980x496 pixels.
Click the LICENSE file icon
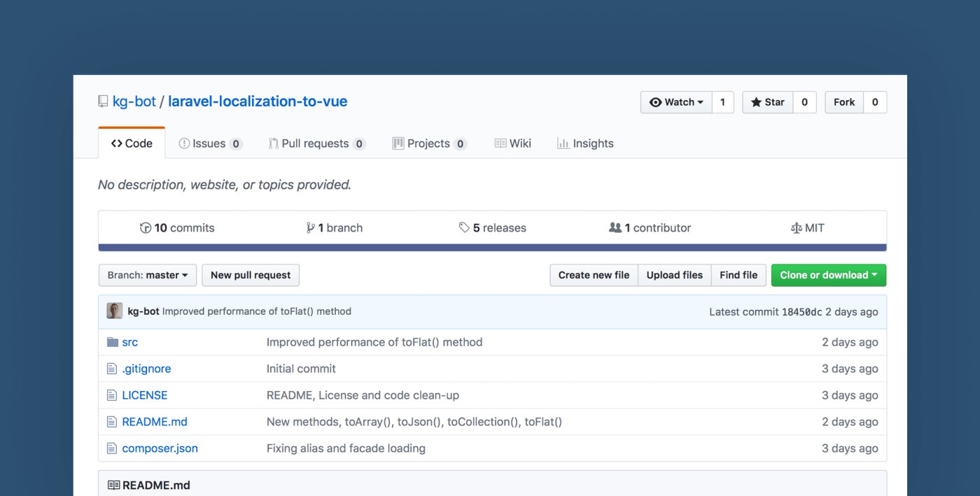coord(111,395)
